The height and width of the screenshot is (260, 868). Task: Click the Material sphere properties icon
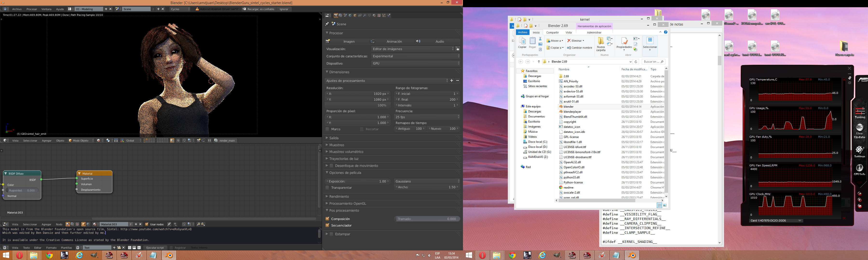pyautogui.click(x=374, y=15)
